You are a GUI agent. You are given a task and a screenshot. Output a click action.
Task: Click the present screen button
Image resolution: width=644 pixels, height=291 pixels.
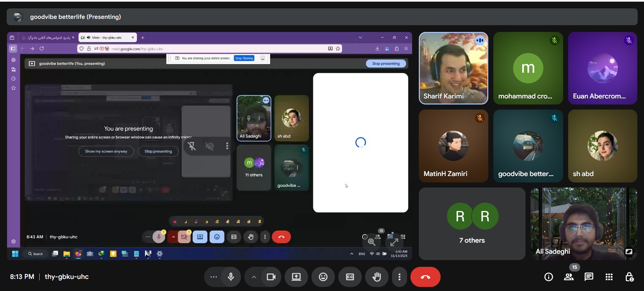pyautogui.click(x=296, y=277)
